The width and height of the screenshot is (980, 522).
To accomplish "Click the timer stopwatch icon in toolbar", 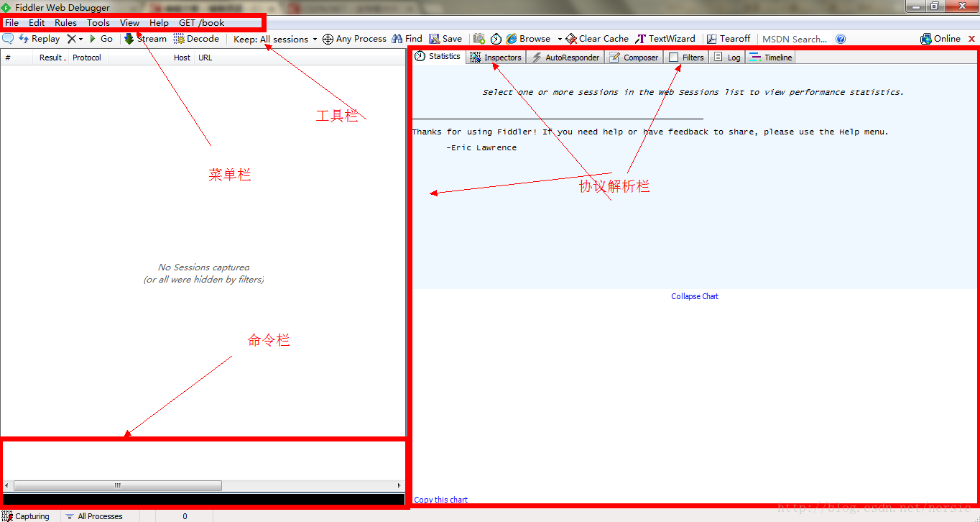I will [496, 39].
